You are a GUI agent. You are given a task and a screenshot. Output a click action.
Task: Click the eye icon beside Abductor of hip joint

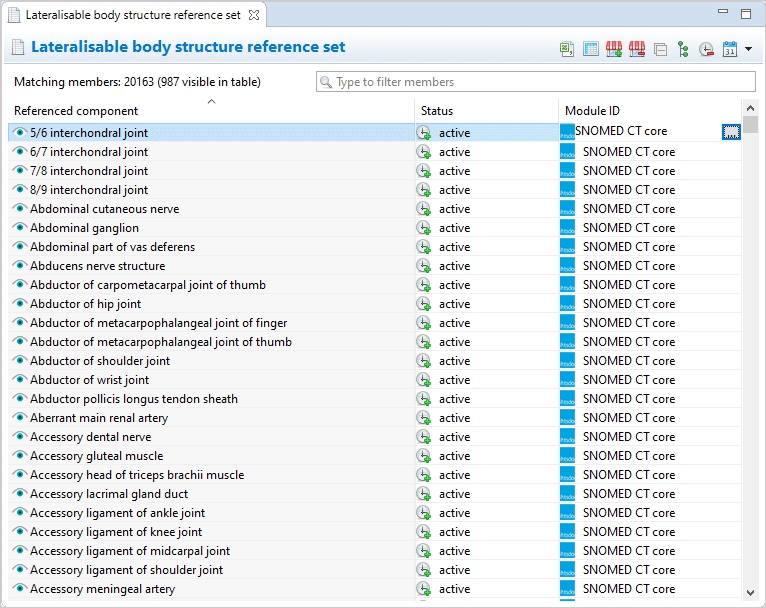point(19,304)
